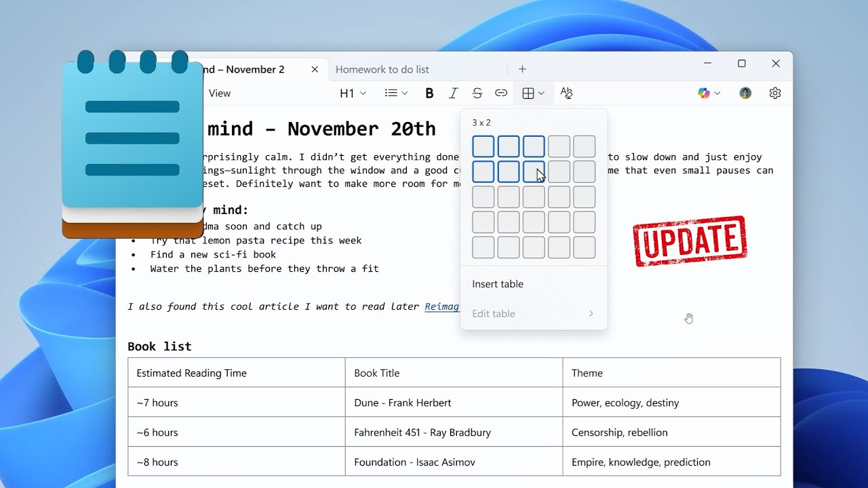Select Edit table menu entry

pyautogui.click(x=534, y=314)
